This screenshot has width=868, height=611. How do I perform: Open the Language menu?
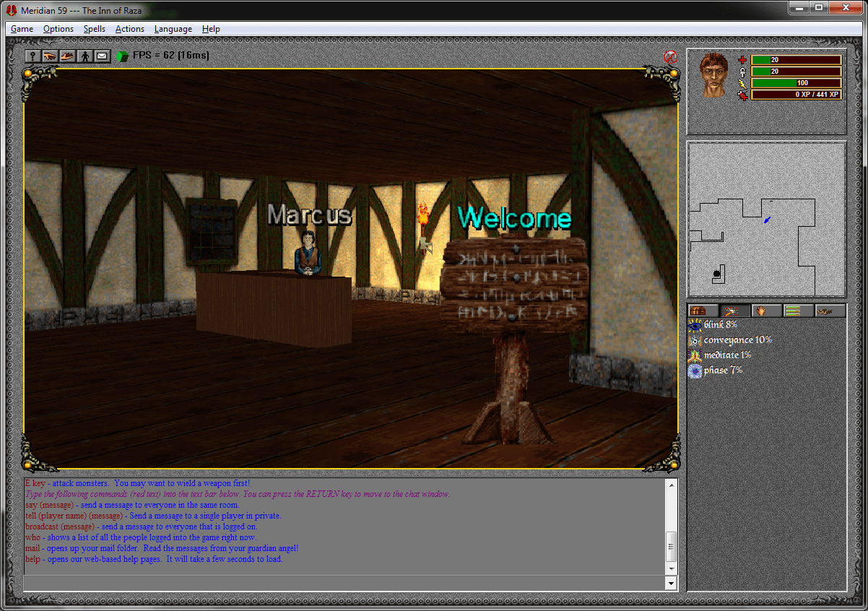173,29
